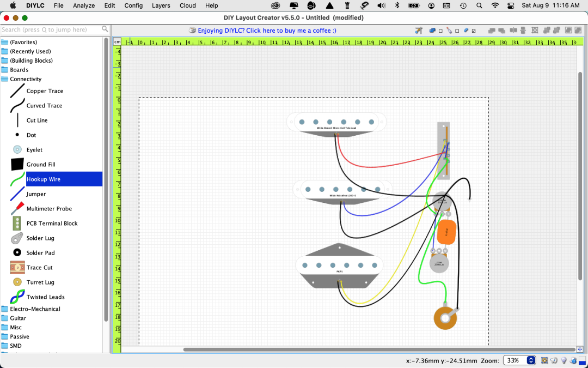588x368 pixels.
Task: Choose the Eyelet component icon
Action: click(17, 150)
